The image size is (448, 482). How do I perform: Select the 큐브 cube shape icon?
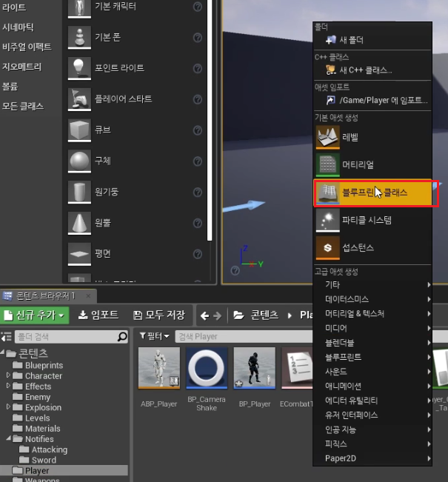79,130
